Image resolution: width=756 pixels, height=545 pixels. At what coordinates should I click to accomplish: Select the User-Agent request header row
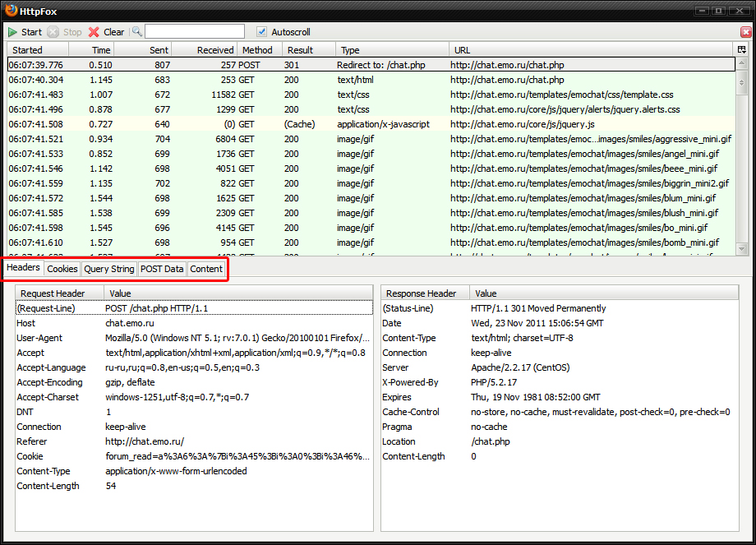[x=194, y=338]
